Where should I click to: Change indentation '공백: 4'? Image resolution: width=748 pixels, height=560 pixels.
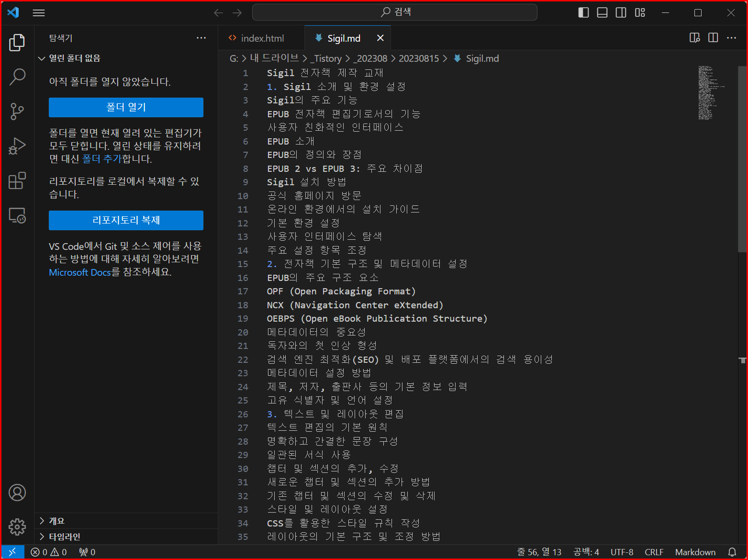click(x=586, y=552)
